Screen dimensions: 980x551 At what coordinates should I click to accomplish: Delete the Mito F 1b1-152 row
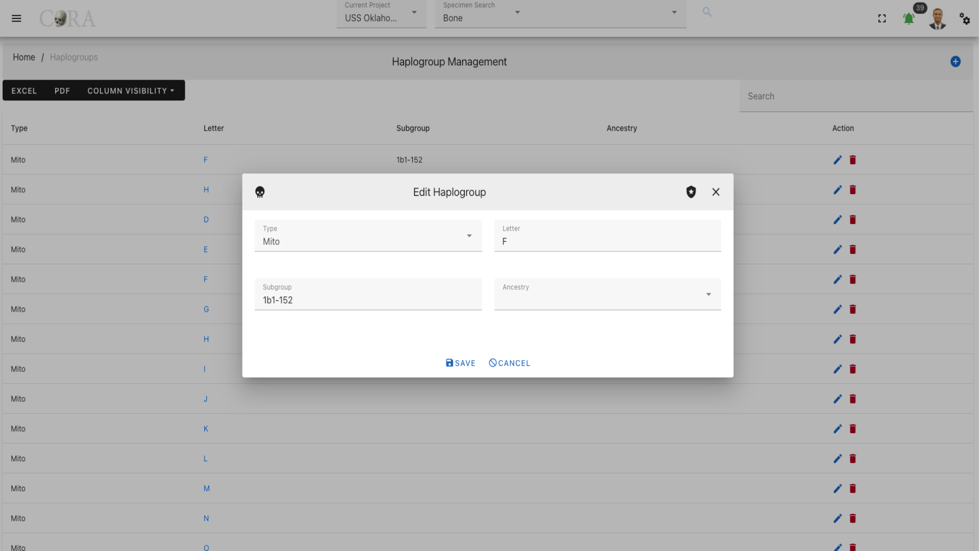tap(852, 160)
